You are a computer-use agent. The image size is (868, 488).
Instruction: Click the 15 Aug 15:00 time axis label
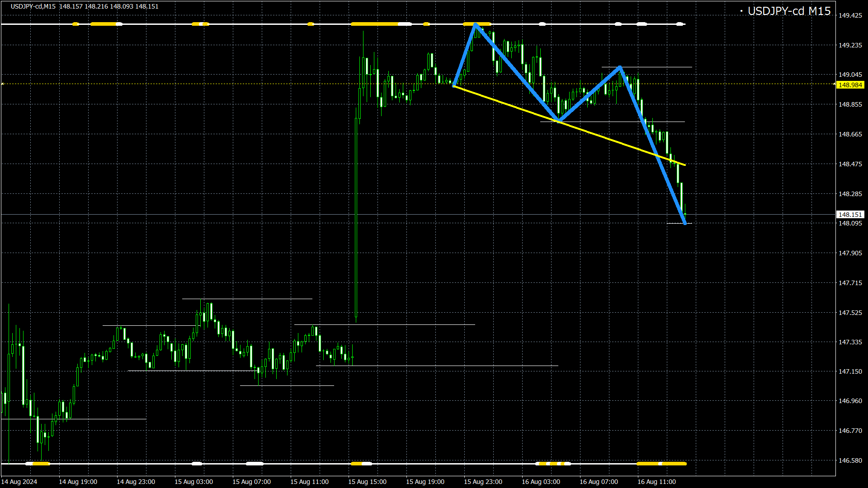(x=367, y=482)
